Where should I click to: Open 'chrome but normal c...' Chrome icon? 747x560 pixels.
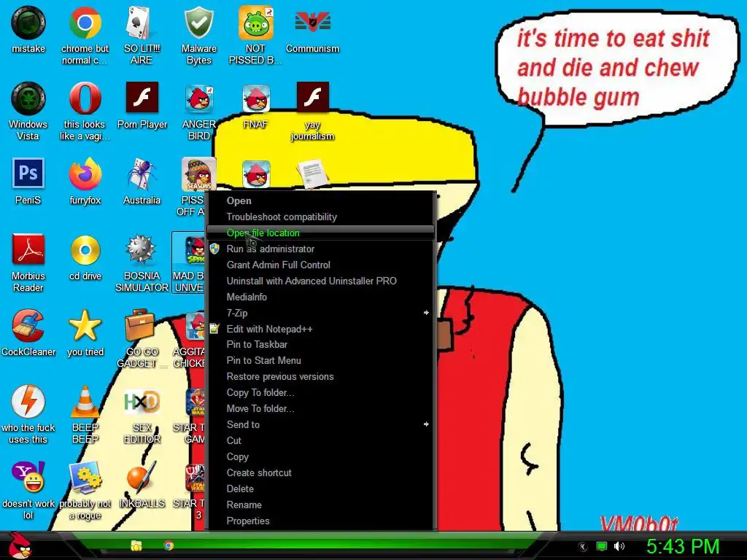[x=85, y=36]
